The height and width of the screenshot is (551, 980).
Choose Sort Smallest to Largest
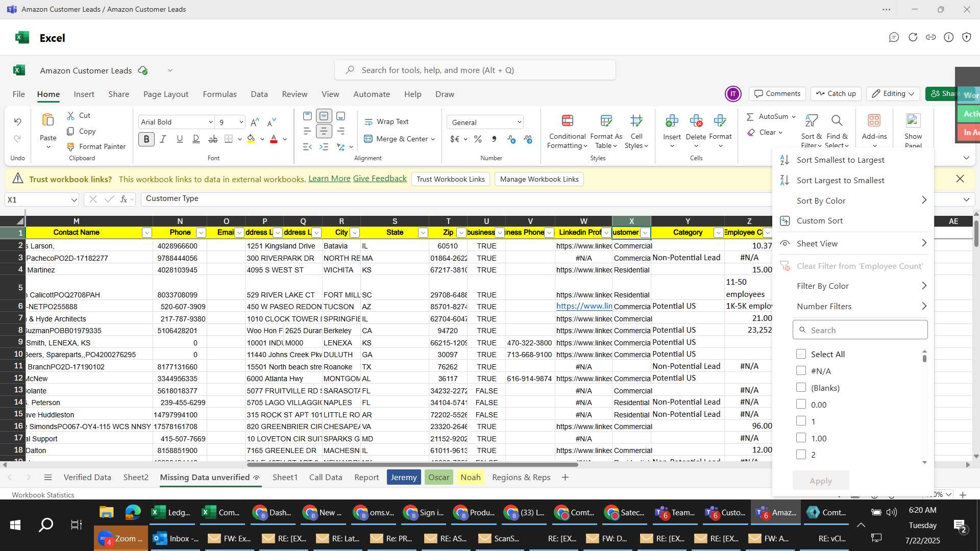pos(840,160)
